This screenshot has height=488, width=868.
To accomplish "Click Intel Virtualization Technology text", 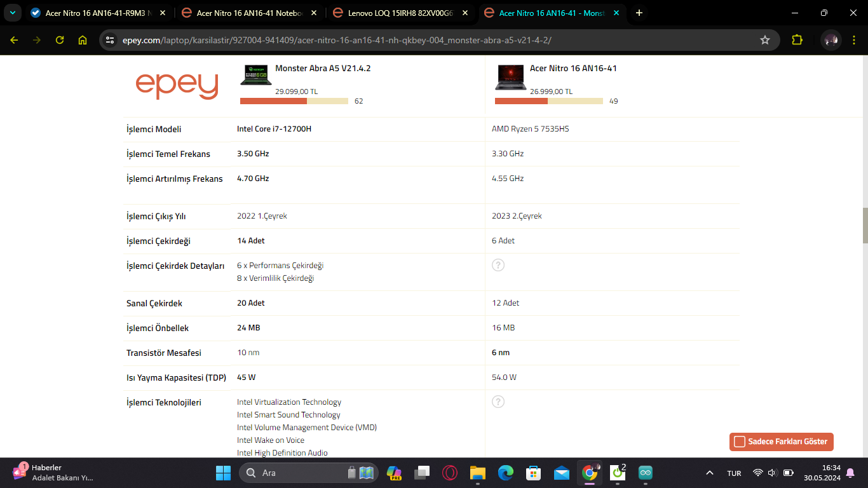I will [x=289, y=402].
